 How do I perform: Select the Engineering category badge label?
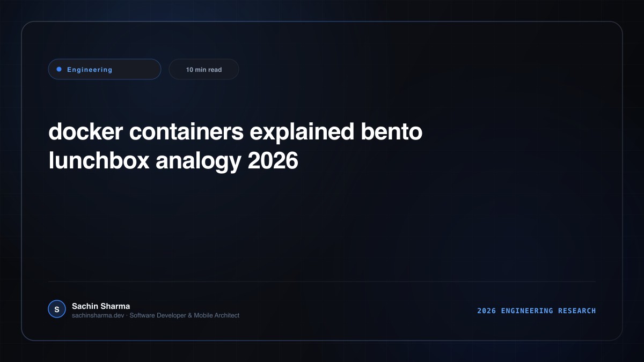[x=90, y=70]
